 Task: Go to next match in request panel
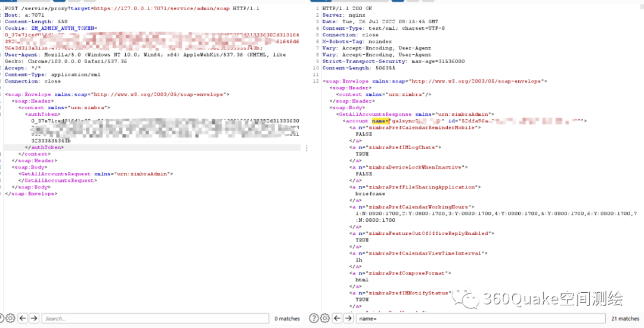coord(35,318)
